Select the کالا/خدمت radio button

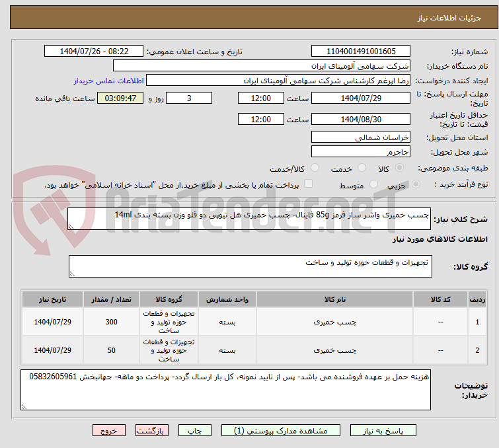coord(315,167)
